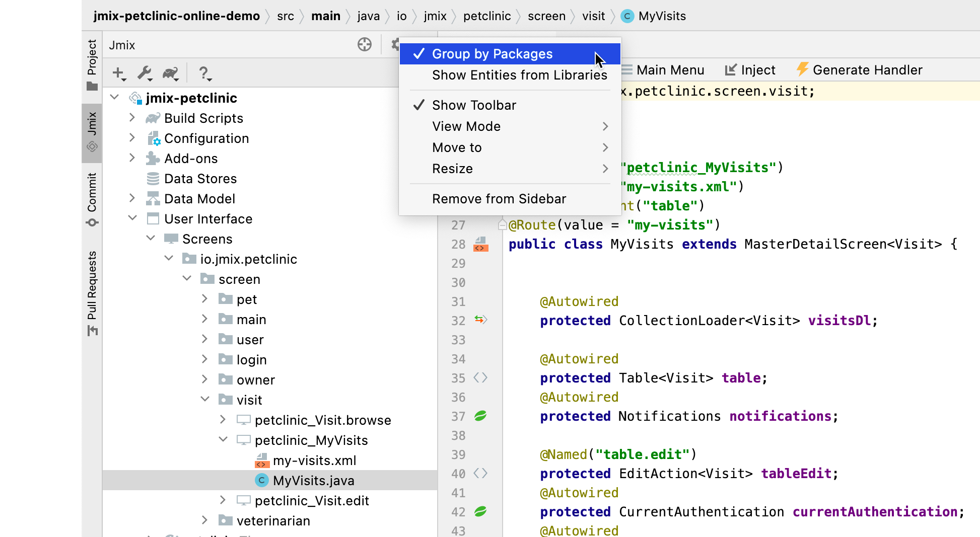The height and width of the screenshot is (537, 980).
Task: Click the XML descriptor gutter icon on line 28
Action: [481, 245]
